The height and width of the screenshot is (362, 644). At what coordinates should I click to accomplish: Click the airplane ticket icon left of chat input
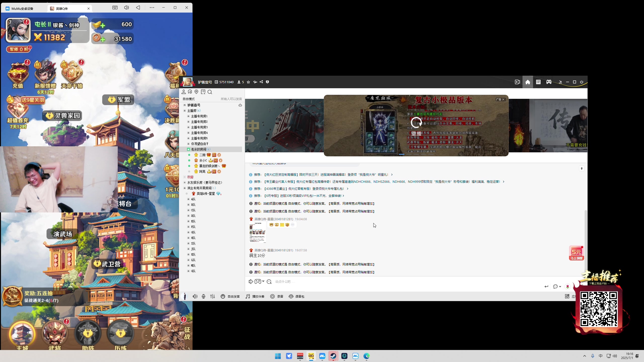pos(251,282)
